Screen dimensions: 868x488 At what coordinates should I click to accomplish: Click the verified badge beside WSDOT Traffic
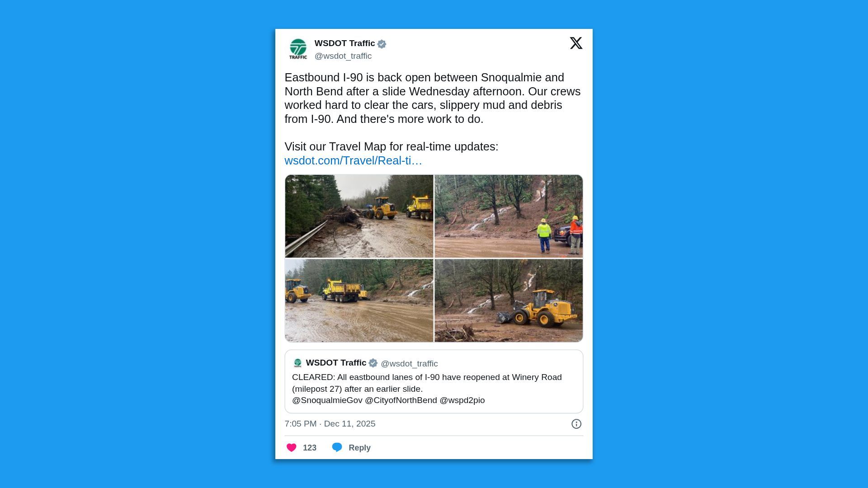[382, 44]
